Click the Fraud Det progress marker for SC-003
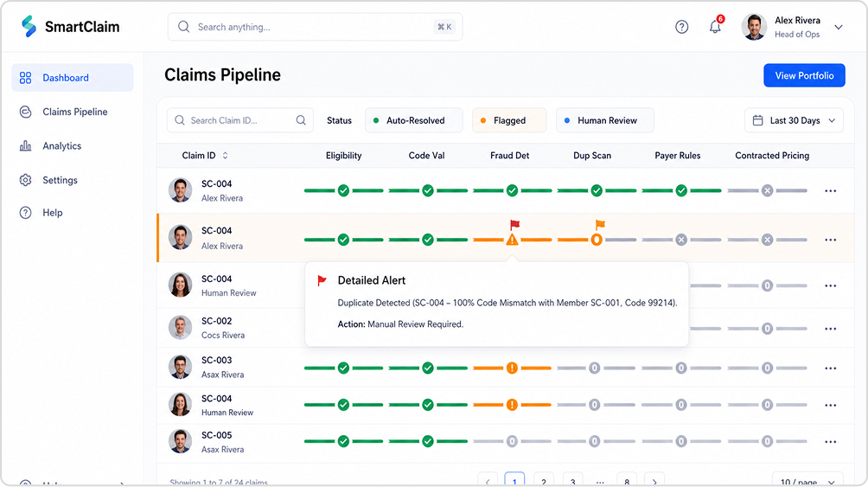The width and height of the screenshot is (868, 487). tap(512, 368)
